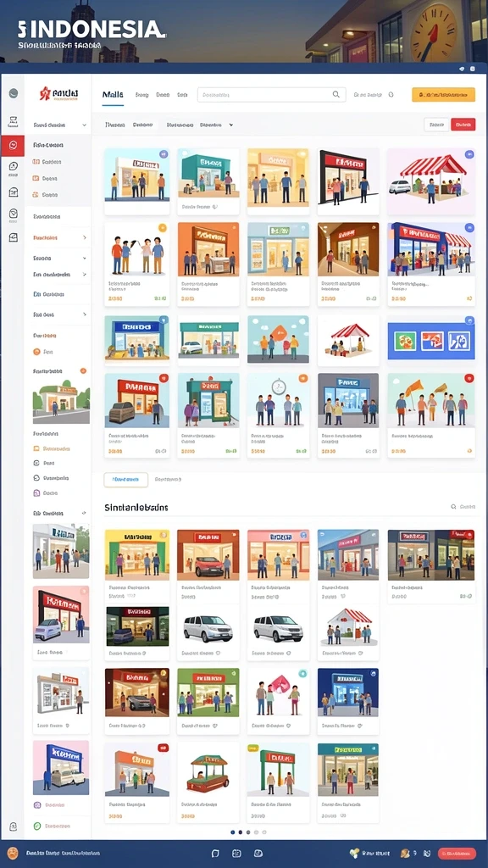Click the orange badge on the people-talking card
This screenshot has height=868, width=488.
coord(162,227)
